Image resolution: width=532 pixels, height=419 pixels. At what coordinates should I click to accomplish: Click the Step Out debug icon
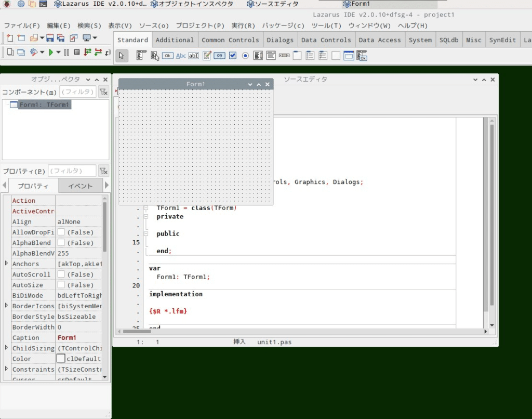coord(108,53)
